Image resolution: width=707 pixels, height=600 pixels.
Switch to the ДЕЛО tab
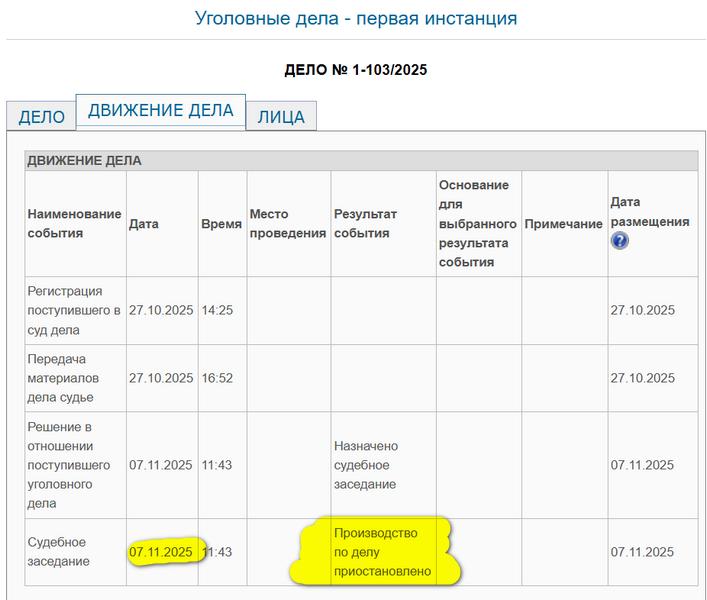click(42, 116)
